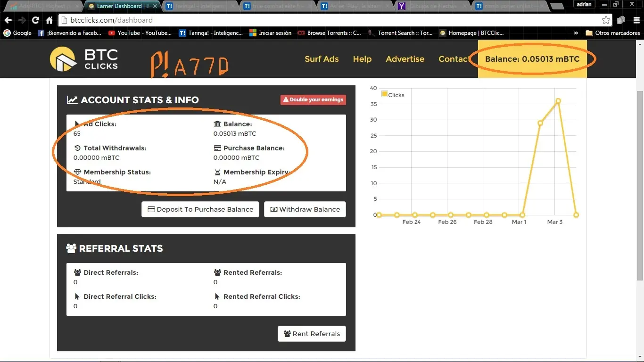644x362 pixels.
Task: Click the Rent Referrals button
Action: 312,334
